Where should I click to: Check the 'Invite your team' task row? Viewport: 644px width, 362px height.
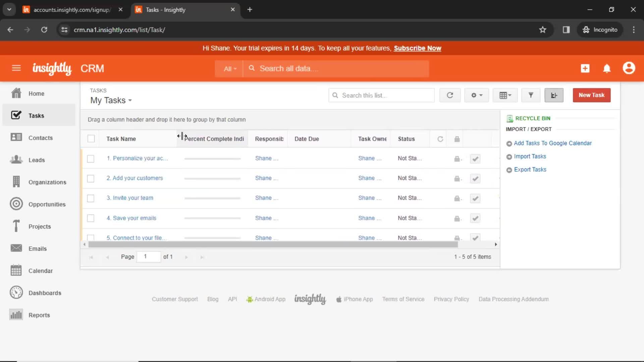(91, 198)
